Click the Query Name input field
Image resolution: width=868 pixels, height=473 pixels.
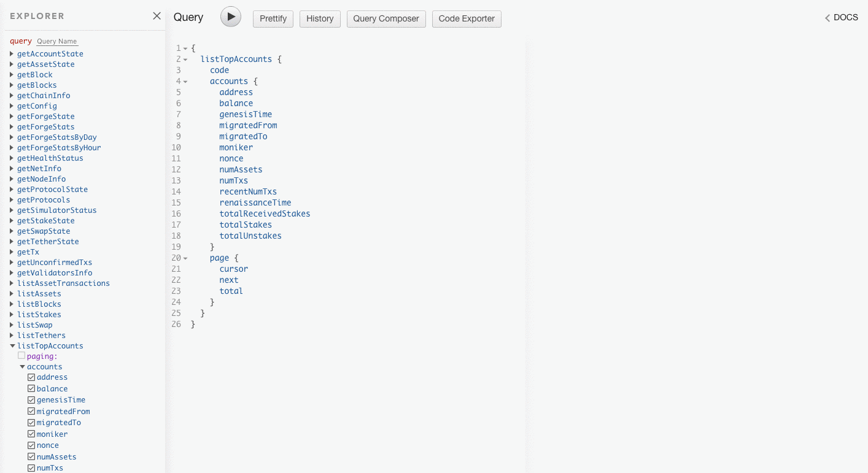57,42
